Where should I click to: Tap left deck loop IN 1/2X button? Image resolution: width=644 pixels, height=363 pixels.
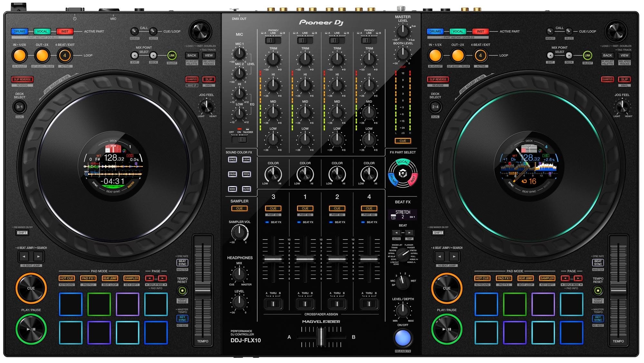pyautogui.click(x=19, y=55)
